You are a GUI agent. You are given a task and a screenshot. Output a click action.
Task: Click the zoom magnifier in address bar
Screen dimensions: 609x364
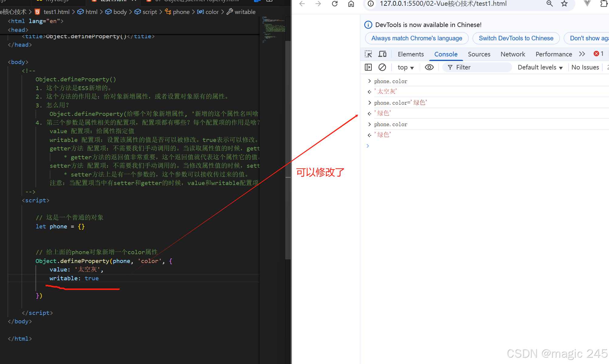(549, 4)
